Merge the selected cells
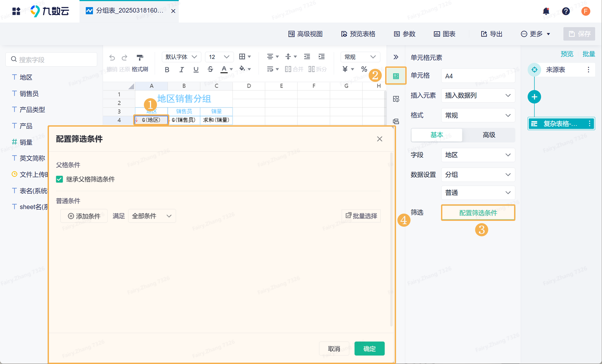The width and height of the screenshot is (602, 364). pos(294,69)
